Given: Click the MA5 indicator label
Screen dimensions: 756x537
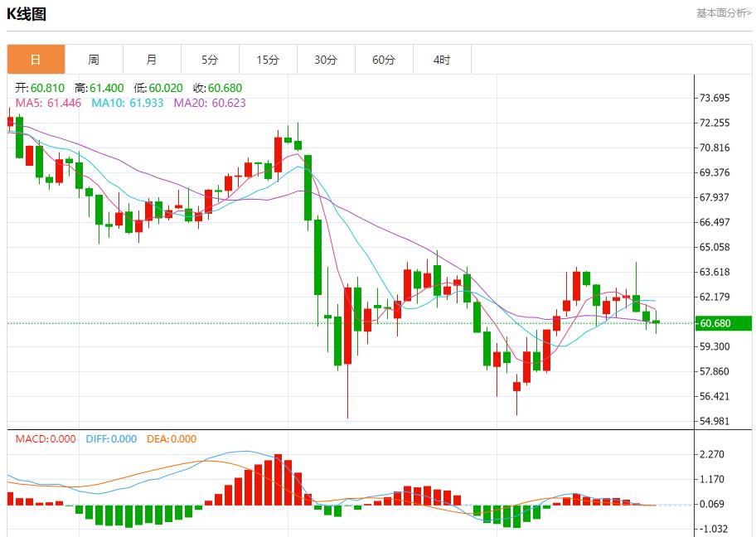Looking at the screenshot, I should coord(48,103).
